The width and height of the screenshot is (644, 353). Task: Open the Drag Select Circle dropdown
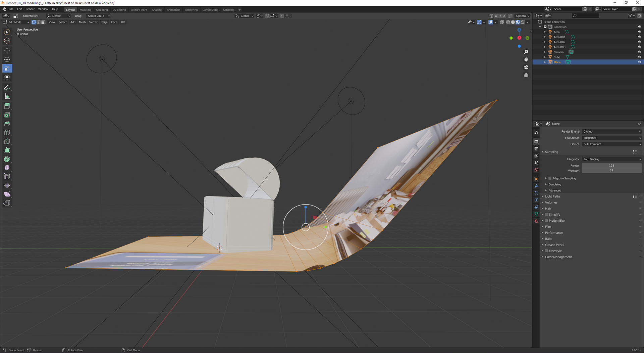click(99, 16)
